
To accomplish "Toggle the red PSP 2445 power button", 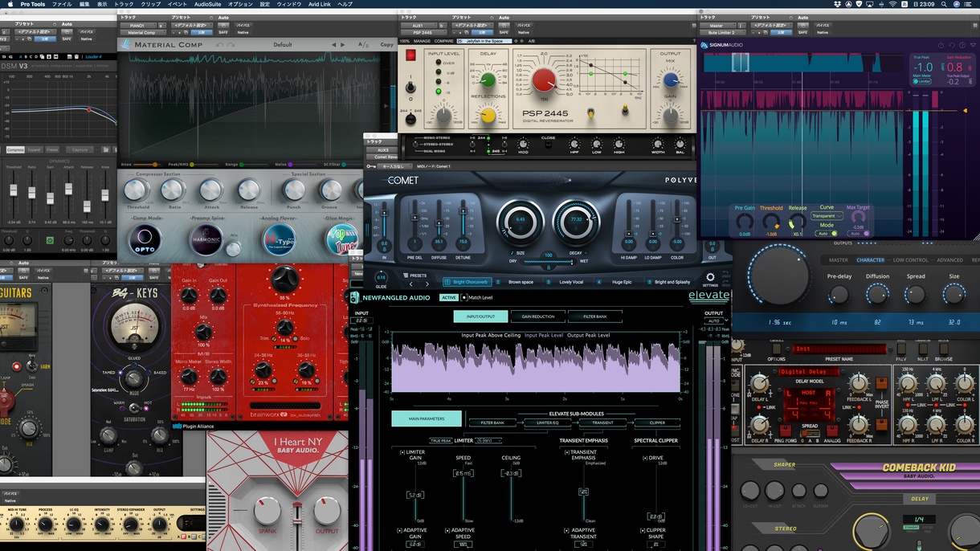I will coord(410,55).
